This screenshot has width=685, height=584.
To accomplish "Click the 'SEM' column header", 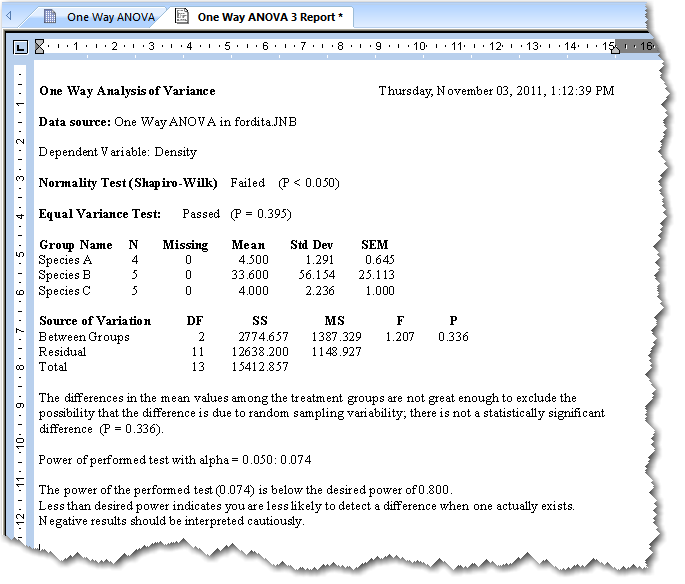I will (374, 245).
